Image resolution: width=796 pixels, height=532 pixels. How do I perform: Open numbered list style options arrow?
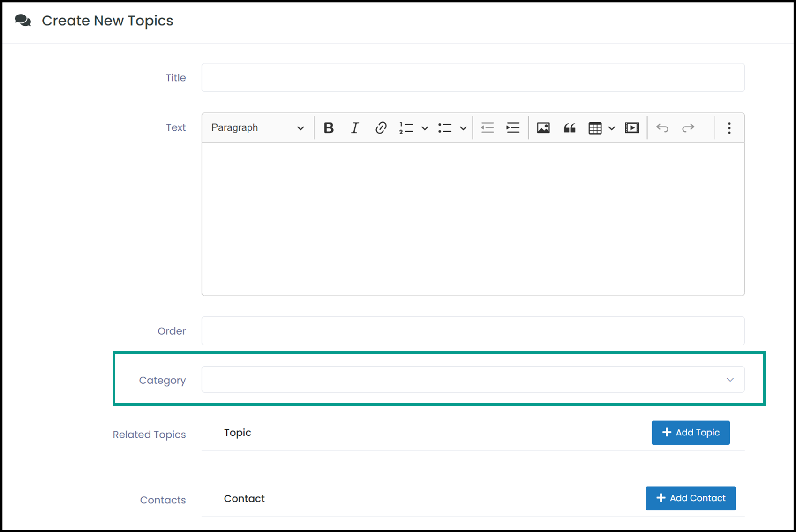coord(425,128)
